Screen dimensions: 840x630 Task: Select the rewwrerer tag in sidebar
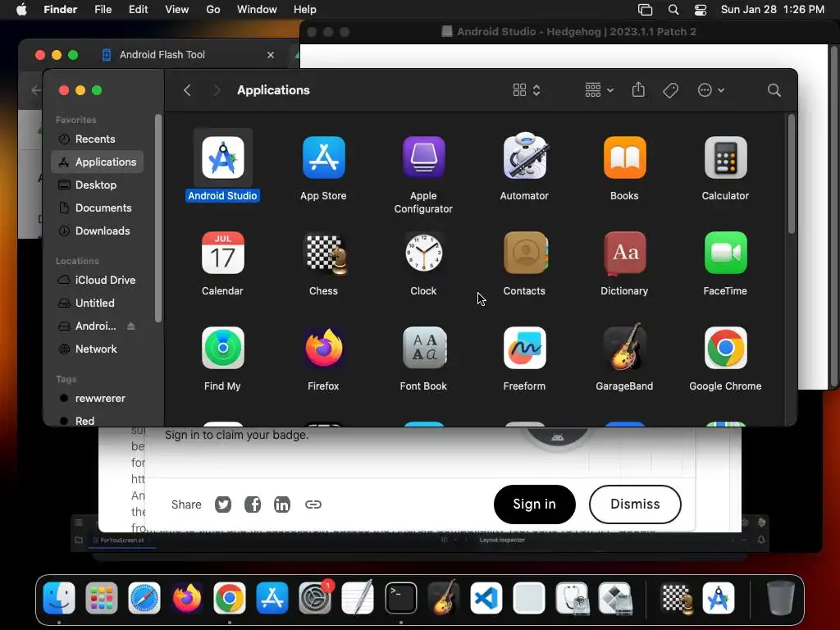click(97, 398)
